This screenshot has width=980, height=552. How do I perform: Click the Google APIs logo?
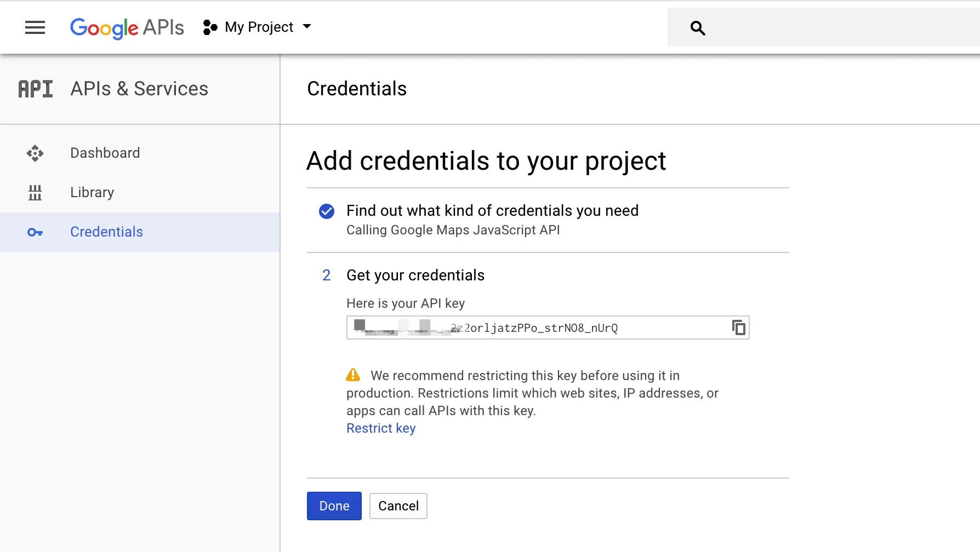point(127,28)
